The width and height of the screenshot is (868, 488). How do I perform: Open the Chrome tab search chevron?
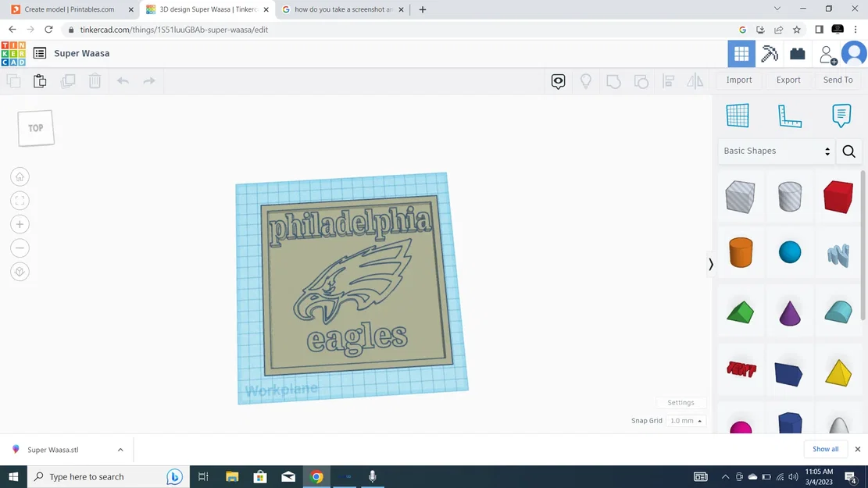click(x=777, y=9)
